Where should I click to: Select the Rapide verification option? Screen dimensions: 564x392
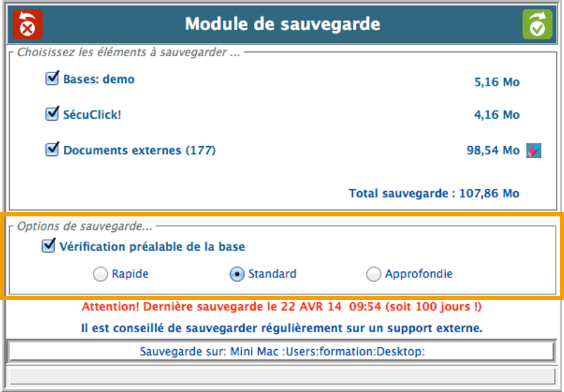click(101, 274)
